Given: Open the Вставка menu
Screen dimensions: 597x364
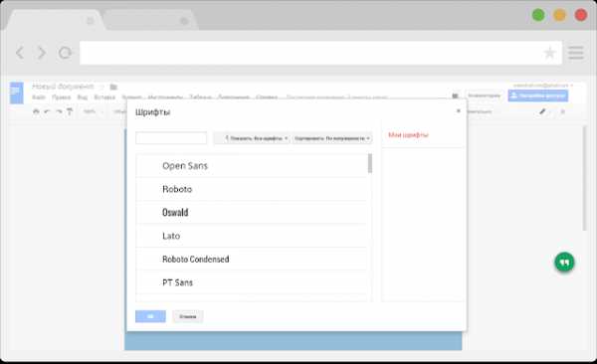Looking at the screenshot, I should (x=104, y=97).
